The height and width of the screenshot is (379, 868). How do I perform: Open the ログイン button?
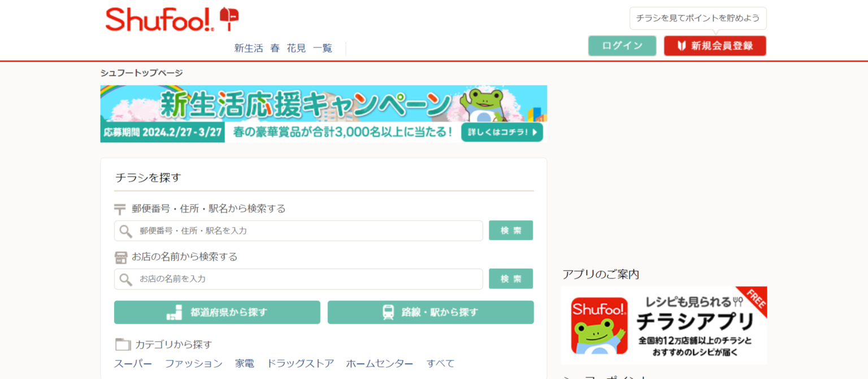tap(622, 46)
